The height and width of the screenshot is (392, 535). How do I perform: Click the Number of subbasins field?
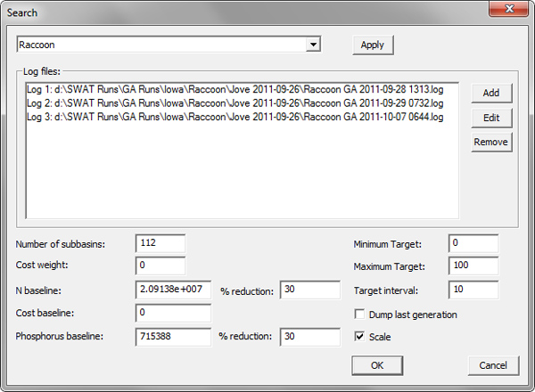160,243
